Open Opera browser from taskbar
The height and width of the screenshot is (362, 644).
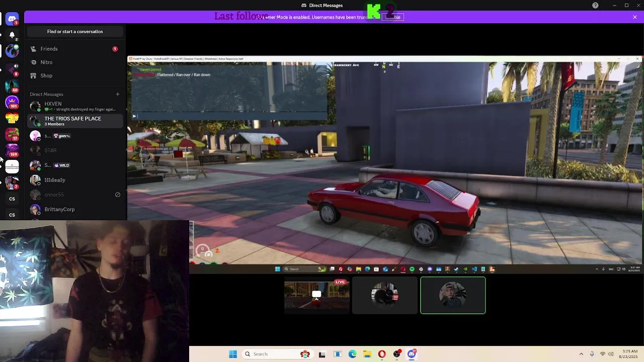tap(382, 354)
